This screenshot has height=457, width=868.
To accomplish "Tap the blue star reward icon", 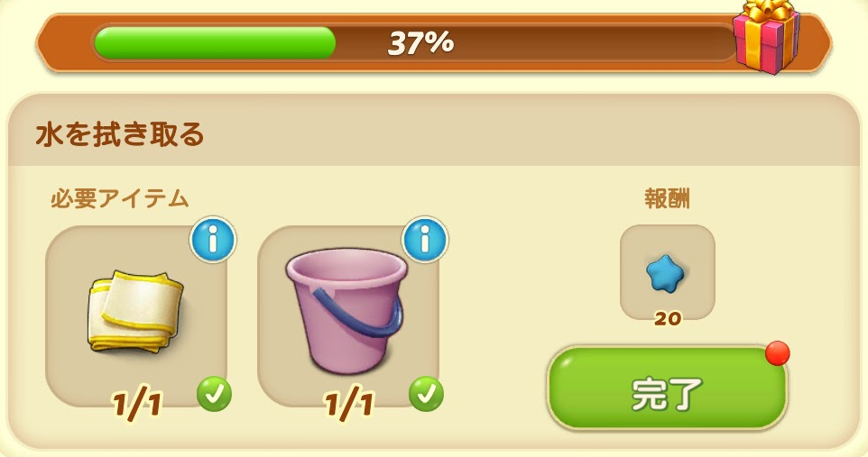I will click(665, 273).
